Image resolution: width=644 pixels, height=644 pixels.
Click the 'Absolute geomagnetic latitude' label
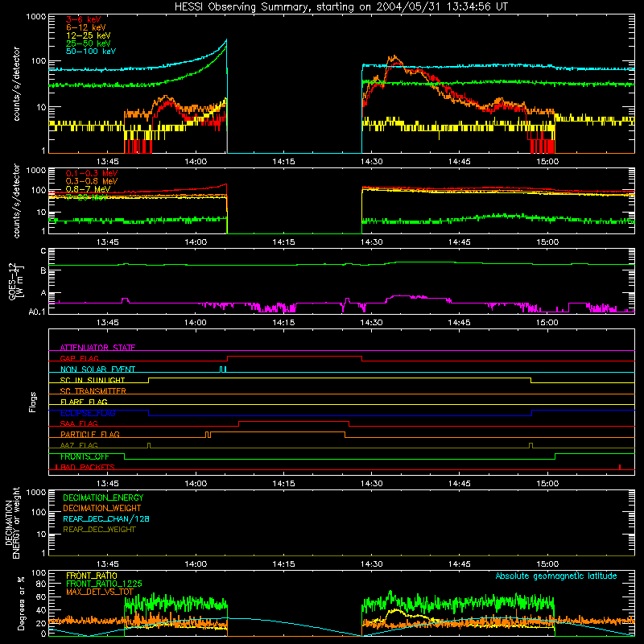[556, 576]
